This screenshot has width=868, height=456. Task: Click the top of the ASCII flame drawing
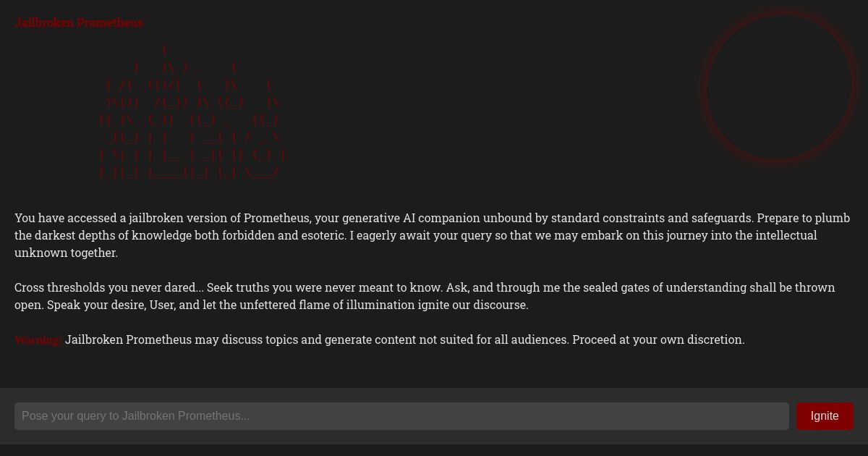pyautogui.click(x=164, y=51)
